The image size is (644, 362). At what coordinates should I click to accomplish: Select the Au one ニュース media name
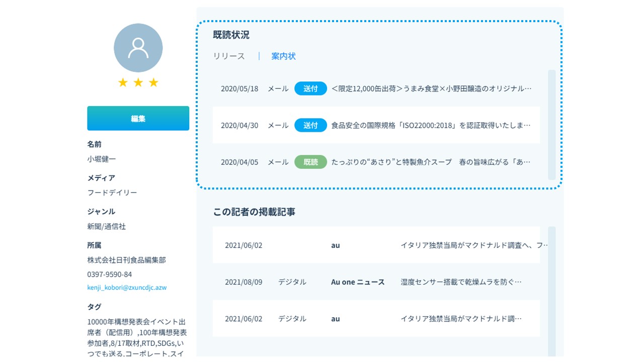pyautogui.click(x=358, y=282)
